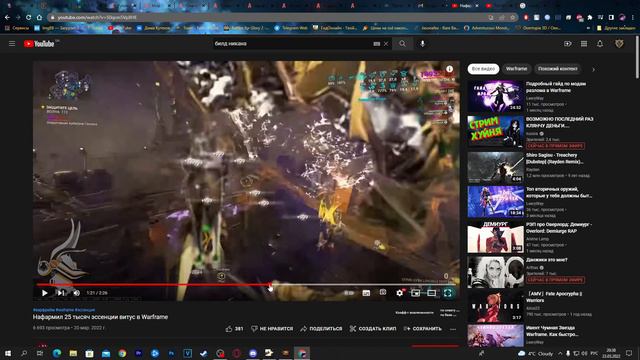
Task: Show hidden system tray icons
Action: point(560,353)
